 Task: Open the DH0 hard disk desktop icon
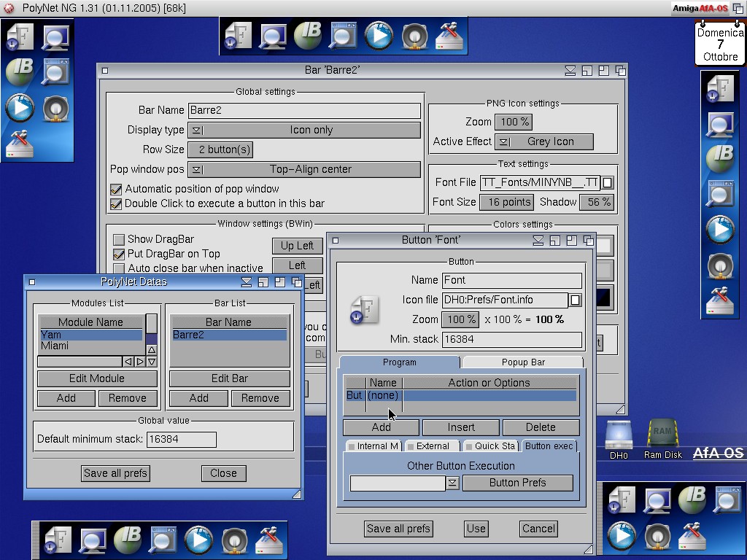[619, 436]
